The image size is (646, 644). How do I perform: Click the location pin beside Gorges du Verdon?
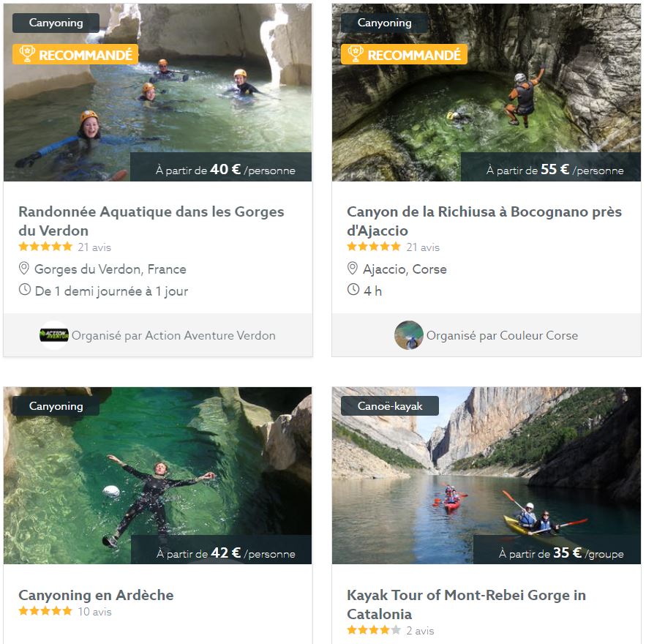(x=24, y=269)
